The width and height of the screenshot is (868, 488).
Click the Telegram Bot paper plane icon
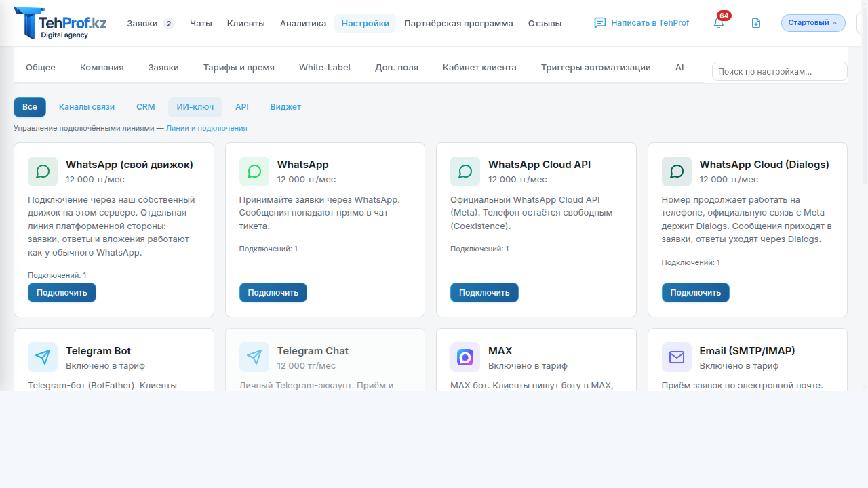coord(43,357)
